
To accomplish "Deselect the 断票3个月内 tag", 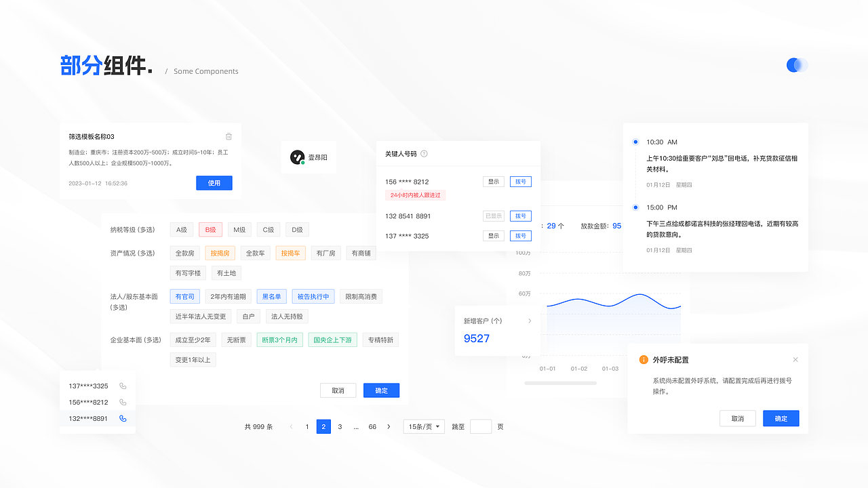I will 279,340.
